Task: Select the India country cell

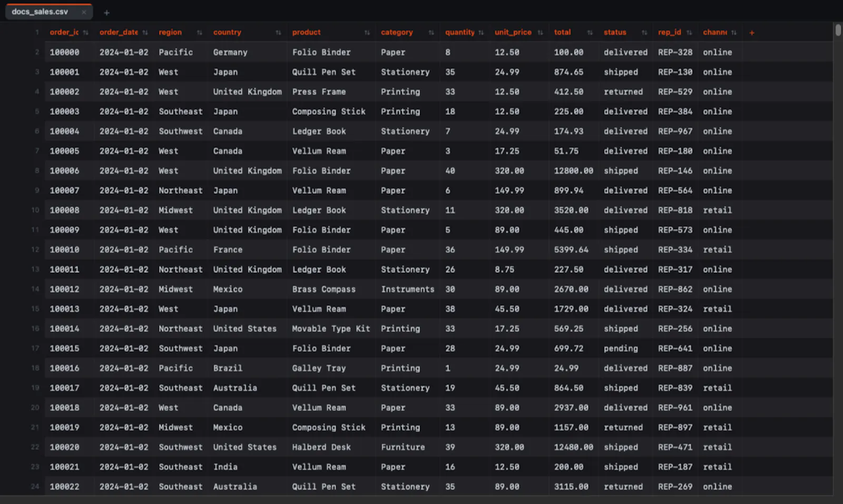Action: point(248,467)
